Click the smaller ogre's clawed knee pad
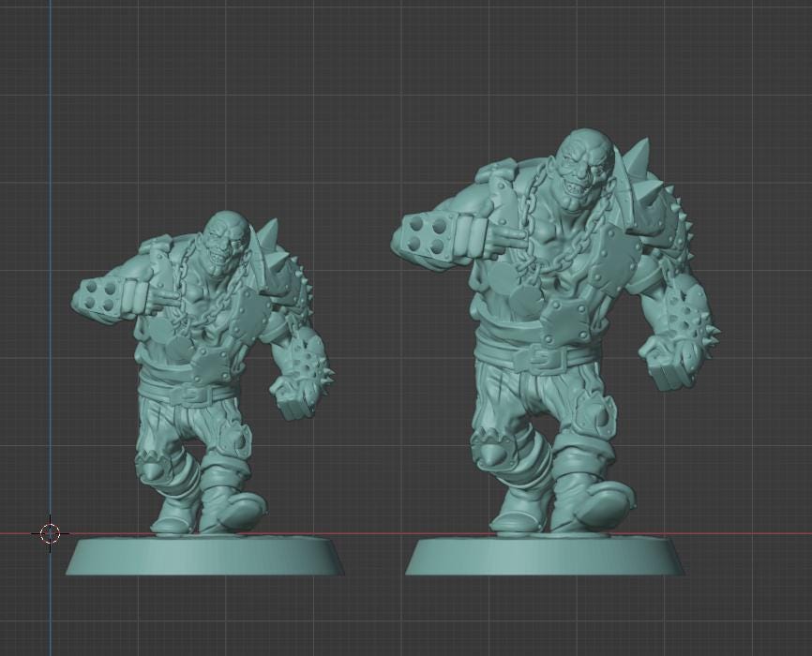The height and width of the screenshot is (656, 812). pos(155,466)
